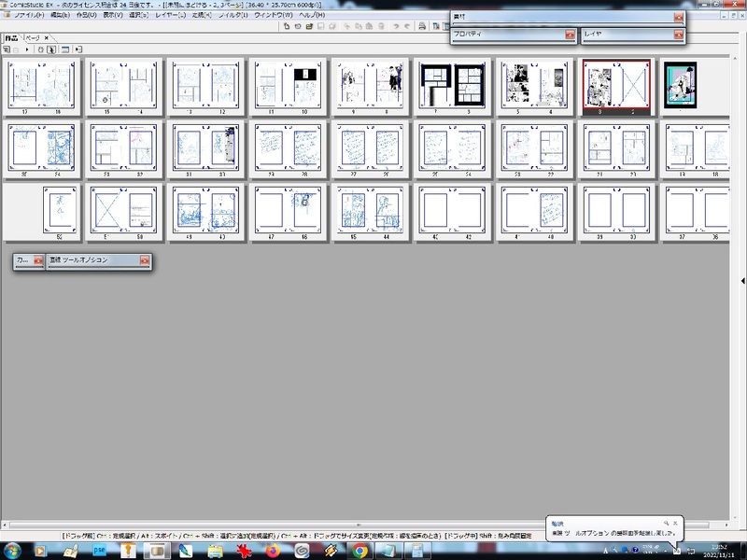Select the page spread 5-4 thumbnail
This screenshot has height=560, width=747.
pyautogui.click(x=534, y=87)
